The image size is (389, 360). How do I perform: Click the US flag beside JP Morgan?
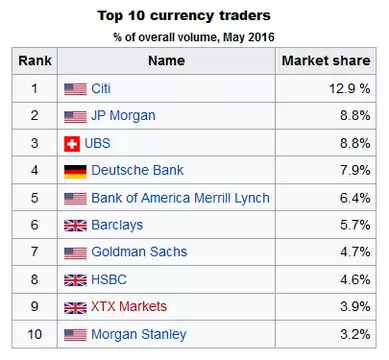coord(75,117)
